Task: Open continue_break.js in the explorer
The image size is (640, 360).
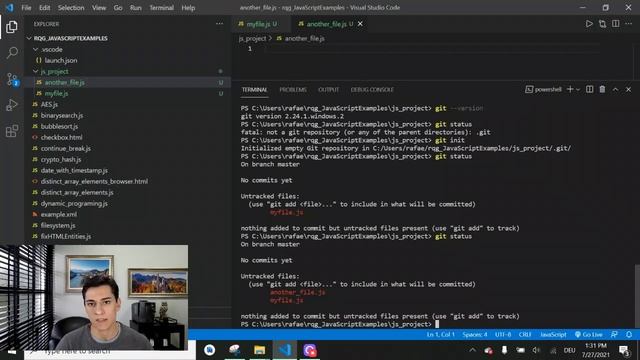Action: 66,149
